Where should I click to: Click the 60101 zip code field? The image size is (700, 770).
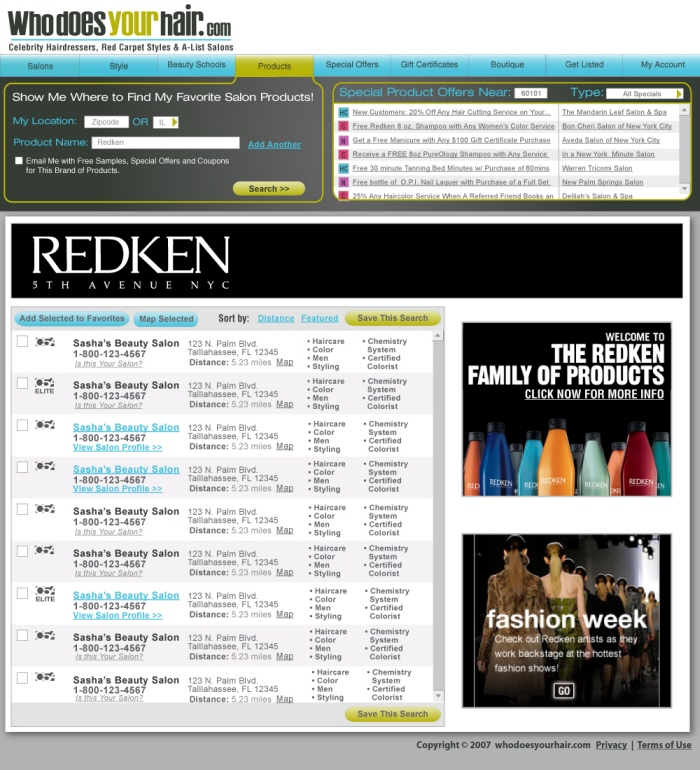pos(531,93)
